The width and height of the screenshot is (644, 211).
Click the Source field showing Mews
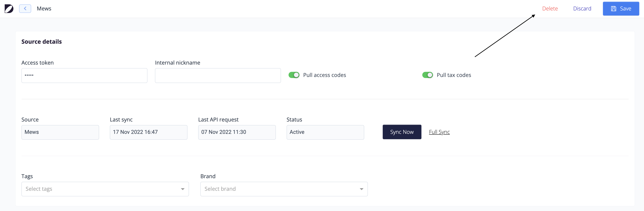60,132
